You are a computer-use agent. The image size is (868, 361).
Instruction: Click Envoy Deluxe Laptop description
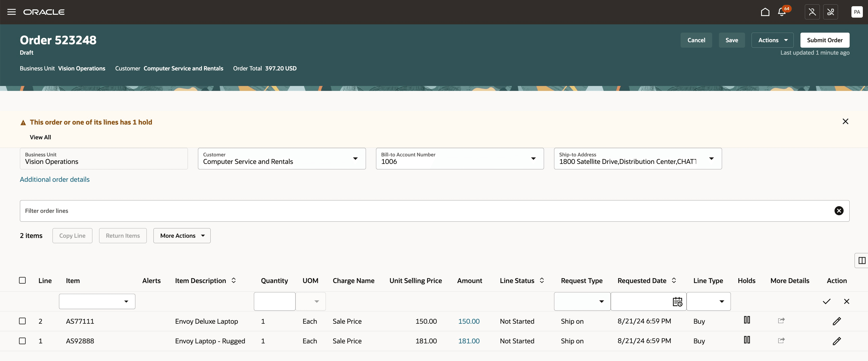206,321
